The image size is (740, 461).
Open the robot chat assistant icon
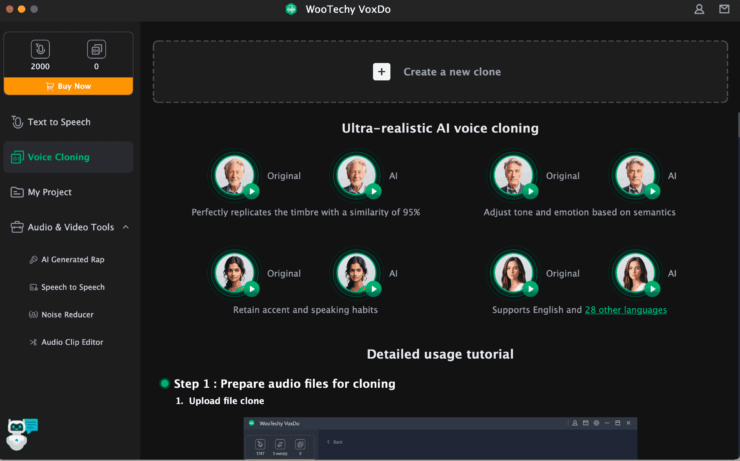point(20,434)
